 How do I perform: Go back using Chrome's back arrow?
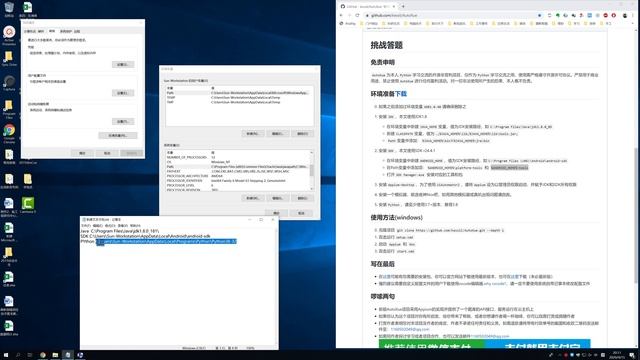tap(342, 16)
